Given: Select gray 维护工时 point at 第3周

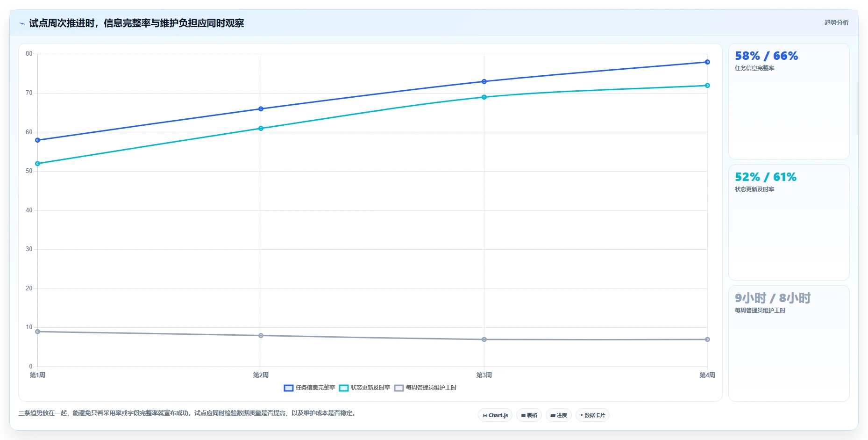Looking at the screenshot, I should click(x=484, y=339).
